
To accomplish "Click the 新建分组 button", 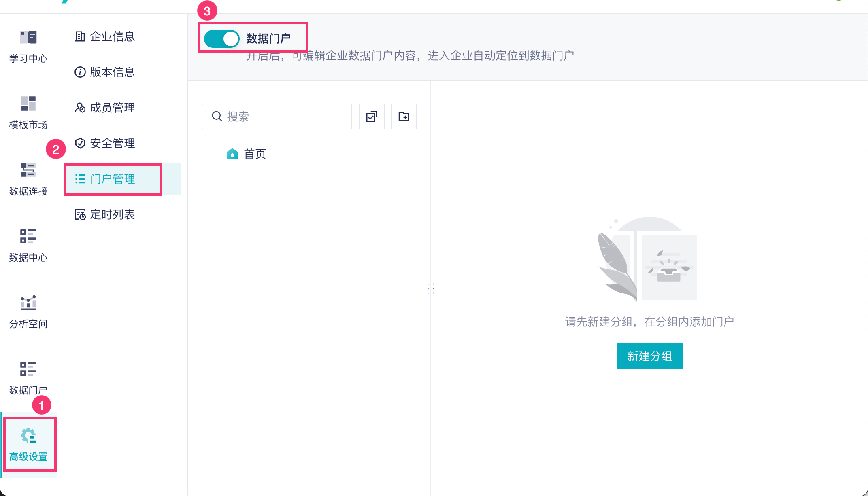I will click(x=649, y=356).
